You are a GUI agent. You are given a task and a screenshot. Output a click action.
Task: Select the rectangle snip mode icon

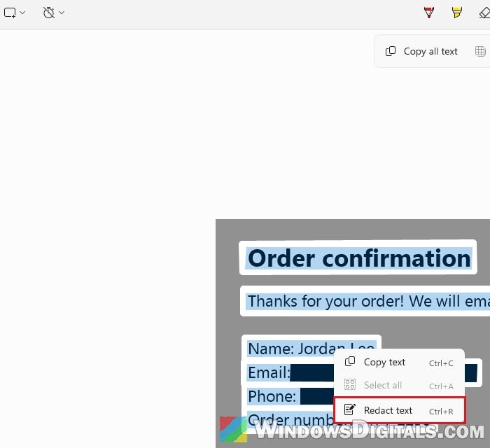[10, 13]
